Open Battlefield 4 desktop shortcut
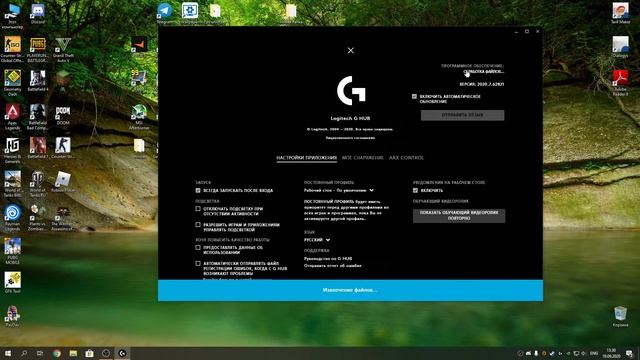Viewport: 640px width, 360px height. pyautogui.click(x=38, y=81)
